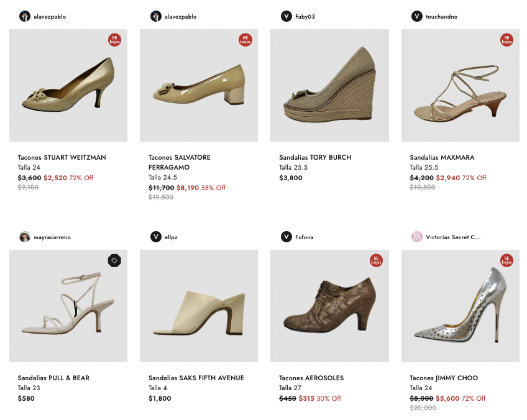Click the tag badge on Pull & Bear sandals

tap(114, 260)
